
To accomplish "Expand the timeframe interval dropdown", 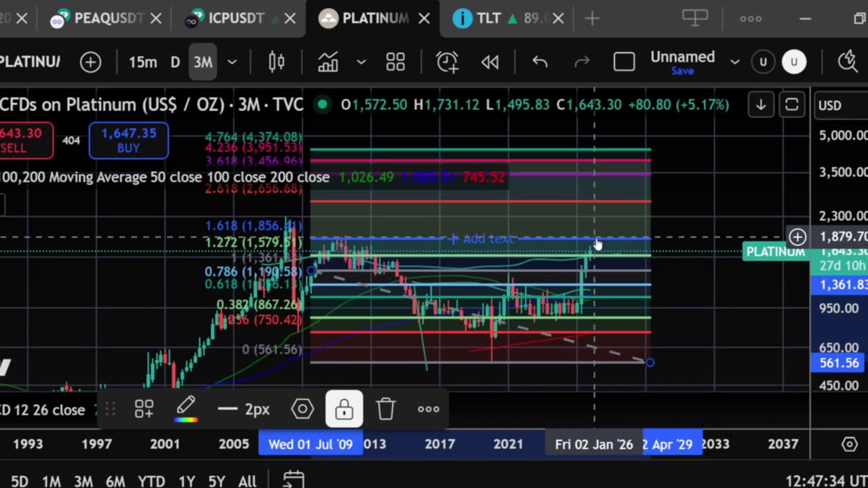I will click(232, 62).
